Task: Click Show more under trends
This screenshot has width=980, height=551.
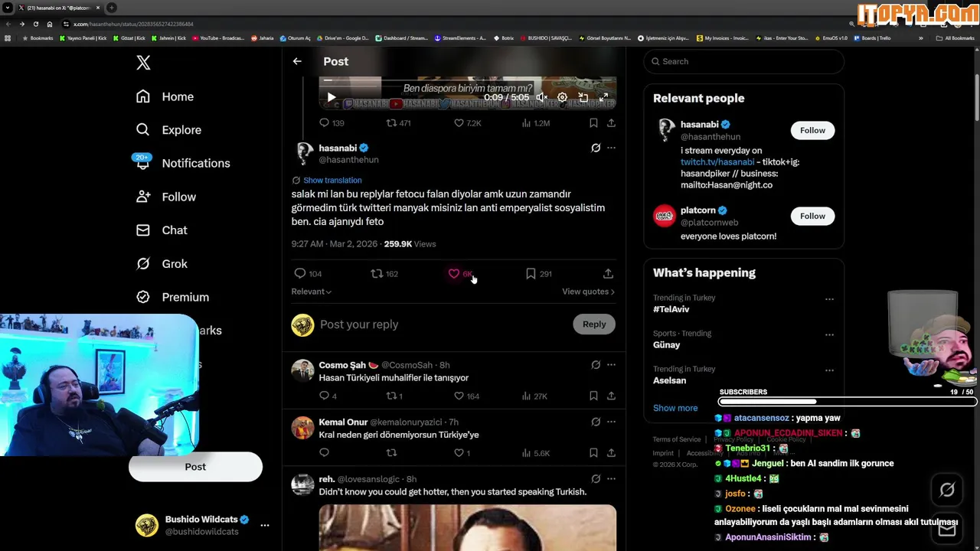Action: [675, 408]
